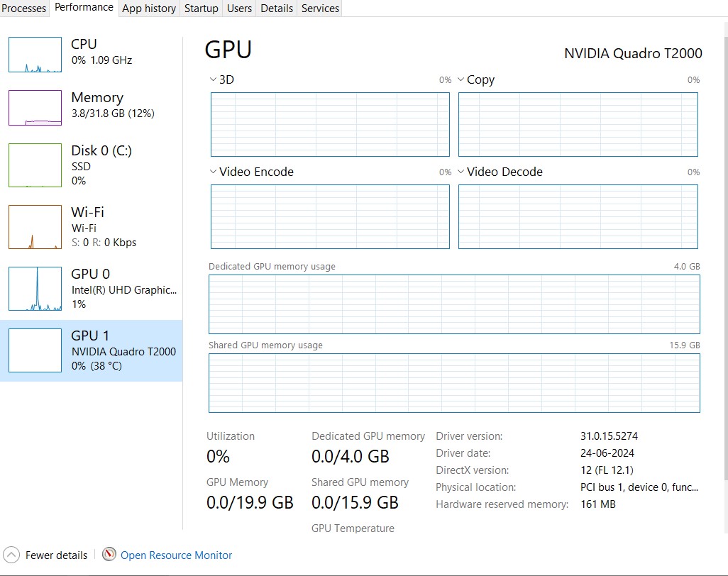Switch to the App history tab
The height and width of the screenshot is (576, 728).
pos(149,9)
